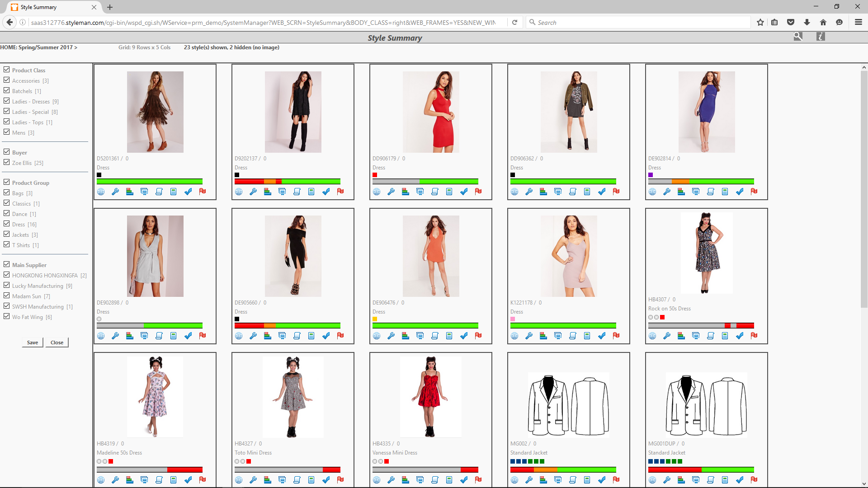Click the calculator icon under style HB4327

click(x=311, y=479)
